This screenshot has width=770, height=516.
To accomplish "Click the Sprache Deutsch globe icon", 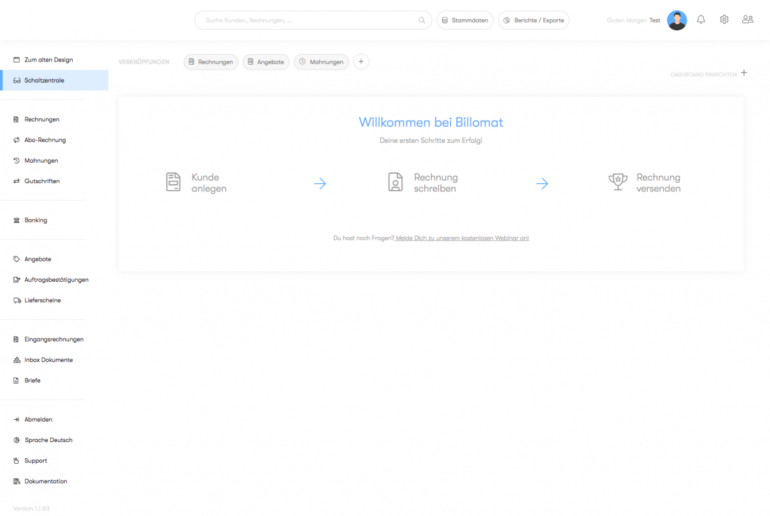I will click(x=16, y=440).
